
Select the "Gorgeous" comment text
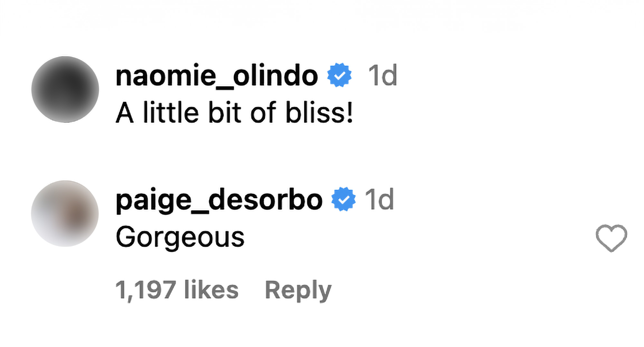click(x=180, y=237)
